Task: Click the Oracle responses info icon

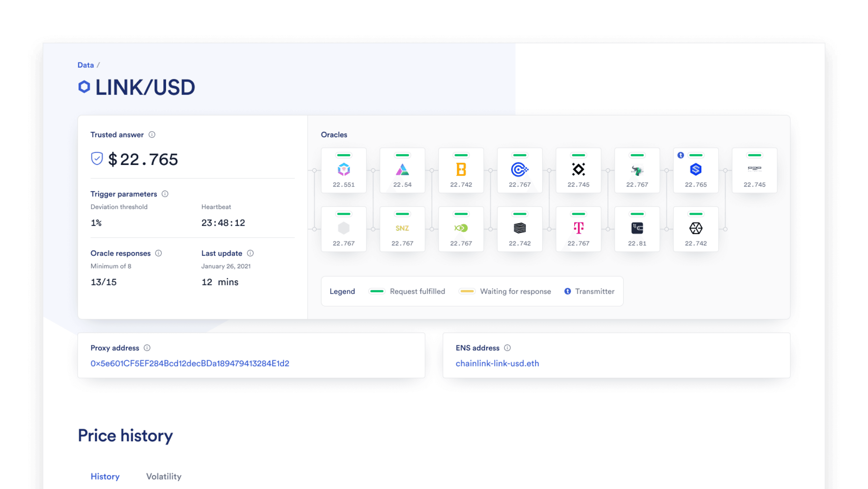Action: 158,253
